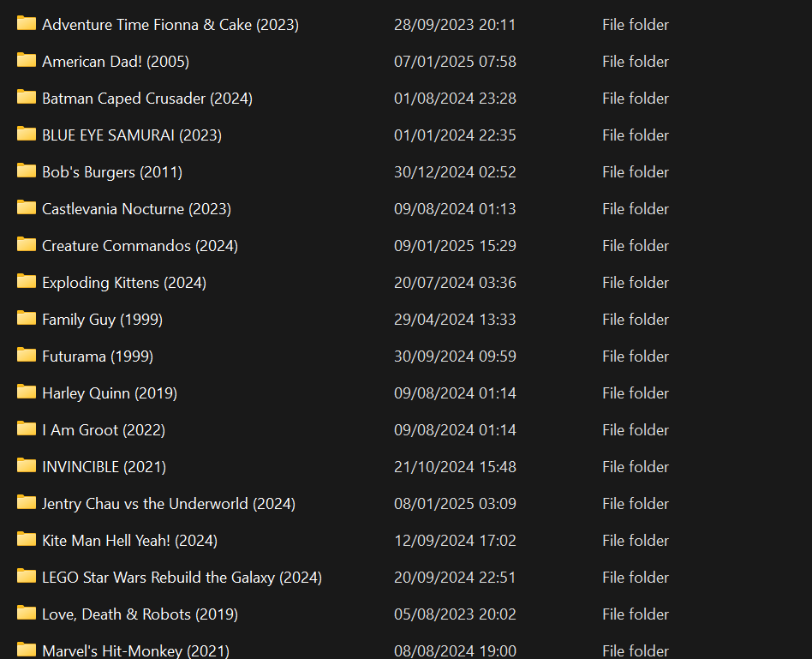Click the date 20/09/2024 22:51

[x=455, y=577]
